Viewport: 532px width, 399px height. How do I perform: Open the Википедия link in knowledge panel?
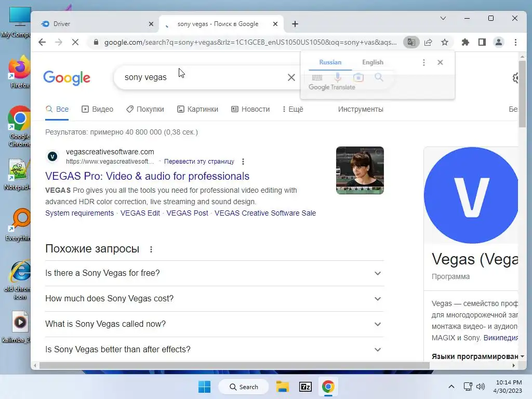pyautogui.click(x=500, y=338)
